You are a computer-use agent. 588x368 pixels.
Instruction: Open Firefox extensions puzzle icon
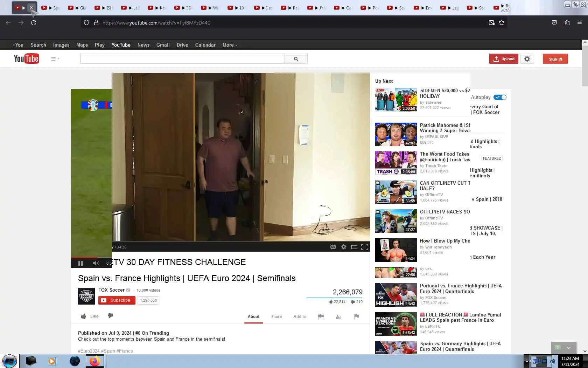(x=567, y=23)
